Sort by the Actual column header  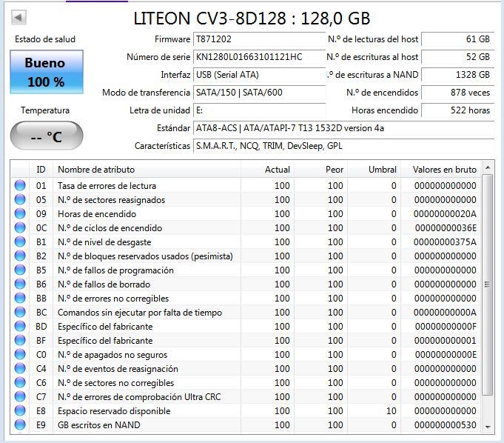coord(267,169)
